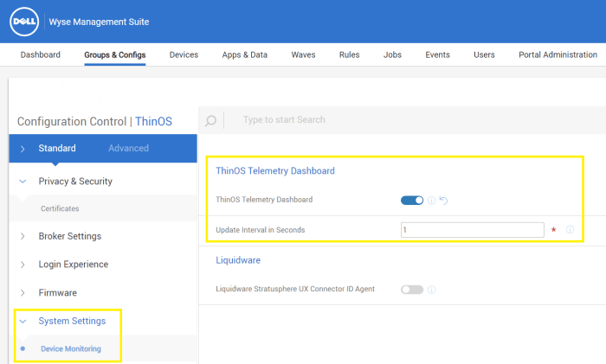
Task: Go to the Devices menu
Action: (x=184, y=54)
